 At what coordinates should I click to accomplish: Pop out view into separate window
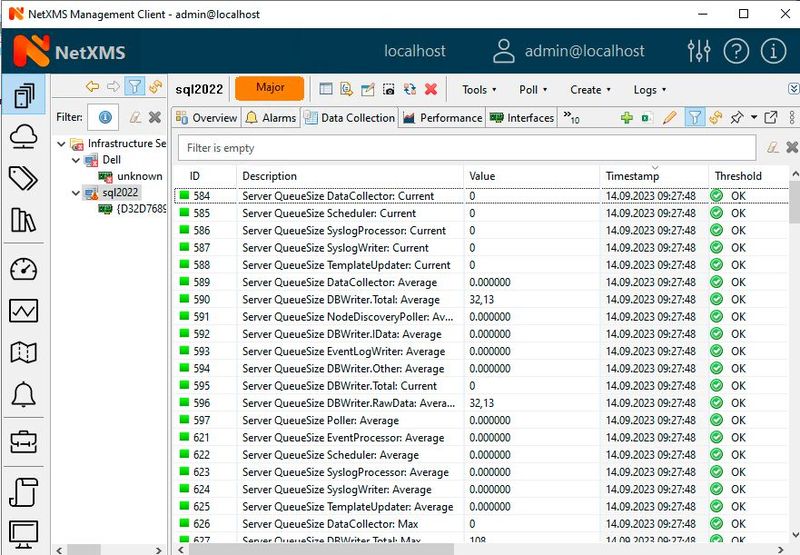(771, 118)
